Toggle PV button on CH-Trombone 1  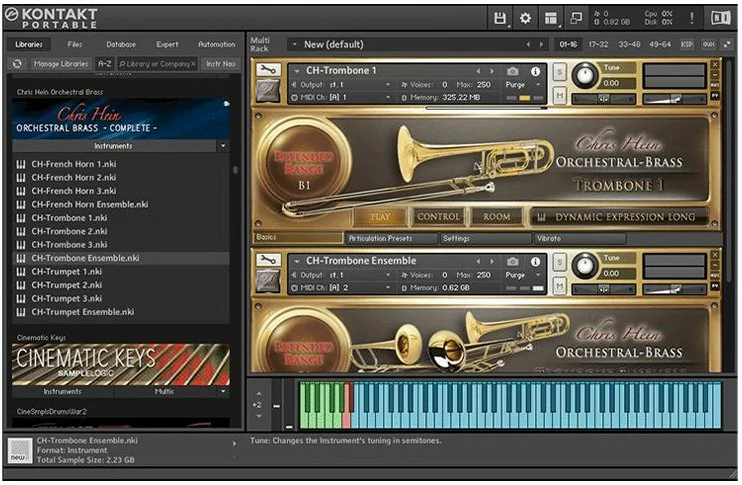[715, 95]
